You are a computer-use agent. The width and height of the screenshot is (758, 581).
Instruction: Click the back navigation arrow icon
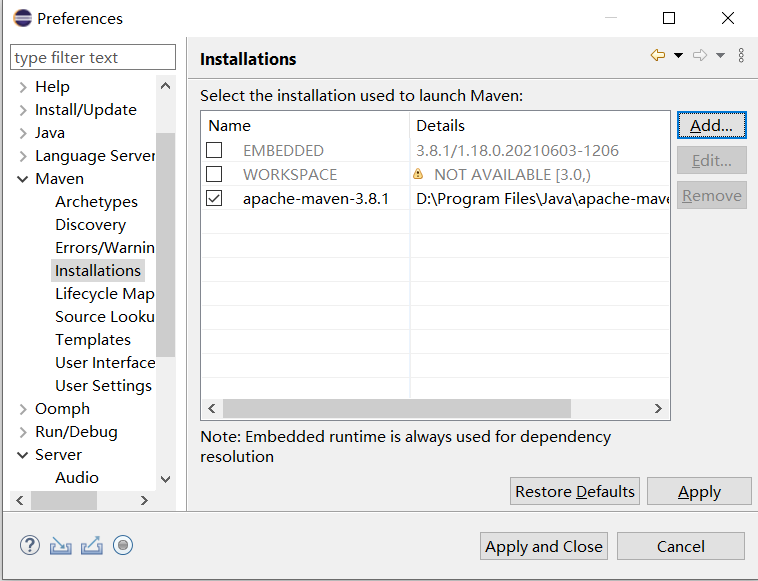pos(657,55)
